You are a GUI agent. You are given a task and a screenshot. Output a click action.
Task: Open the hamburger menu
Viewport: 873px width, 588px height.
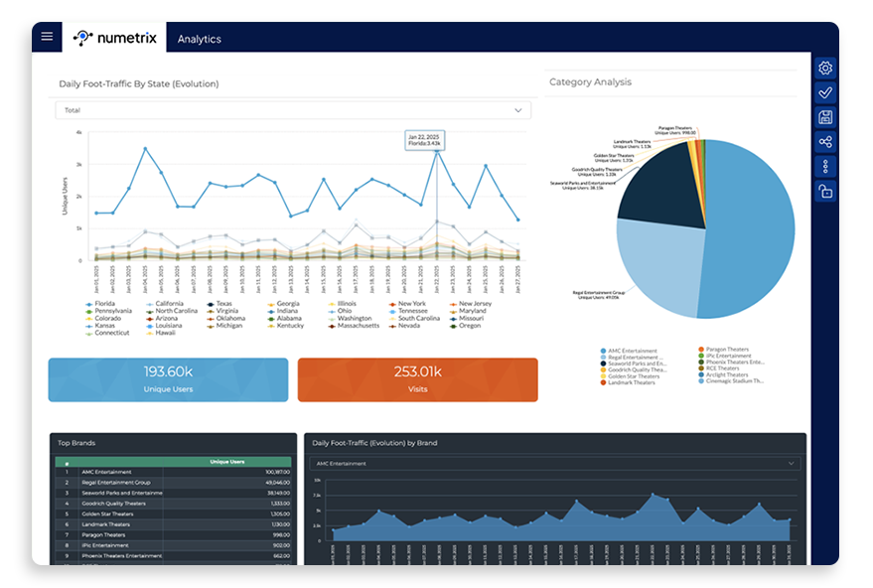click(x=47, y=36)
